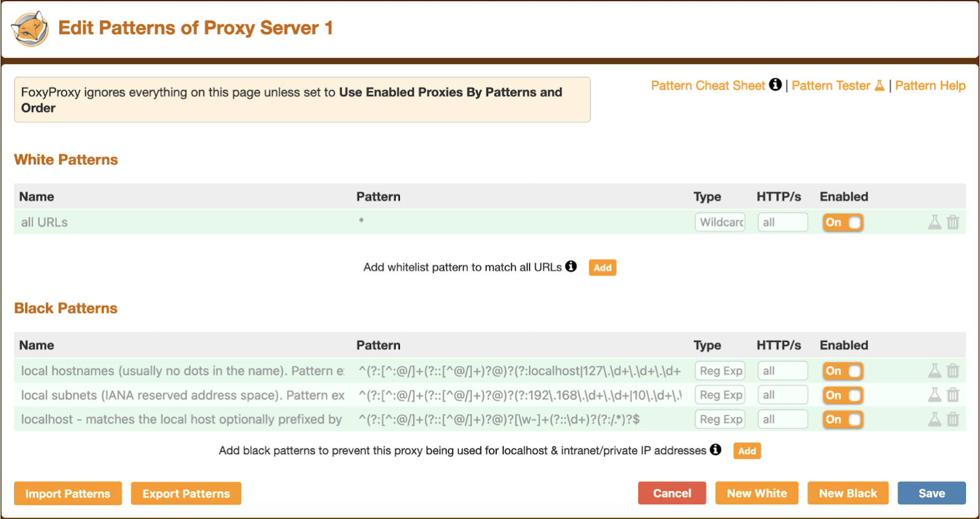This screenshot has height=519, width=980.
Task: Delete the localhost black pattern
Action: [x=953, y=419]
